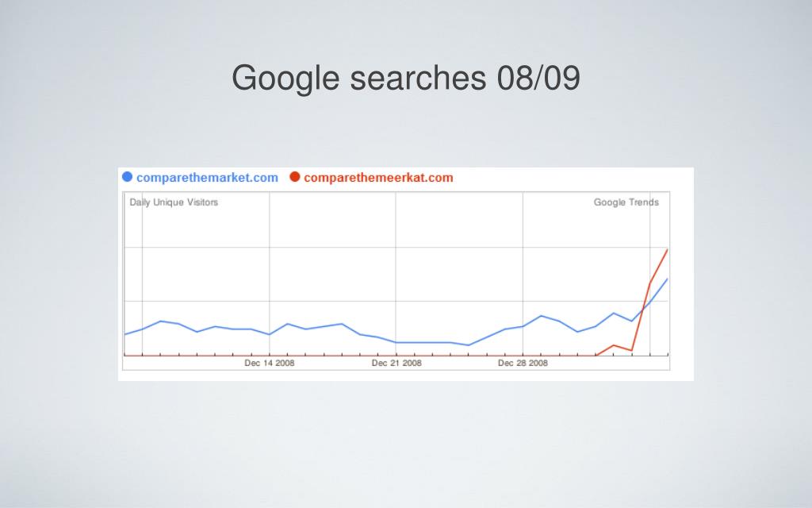The width and height of the screenshot is (812, 508).
Task: Open the comparethemeerkat.com legend link
Action: click(x=378, y=177)
